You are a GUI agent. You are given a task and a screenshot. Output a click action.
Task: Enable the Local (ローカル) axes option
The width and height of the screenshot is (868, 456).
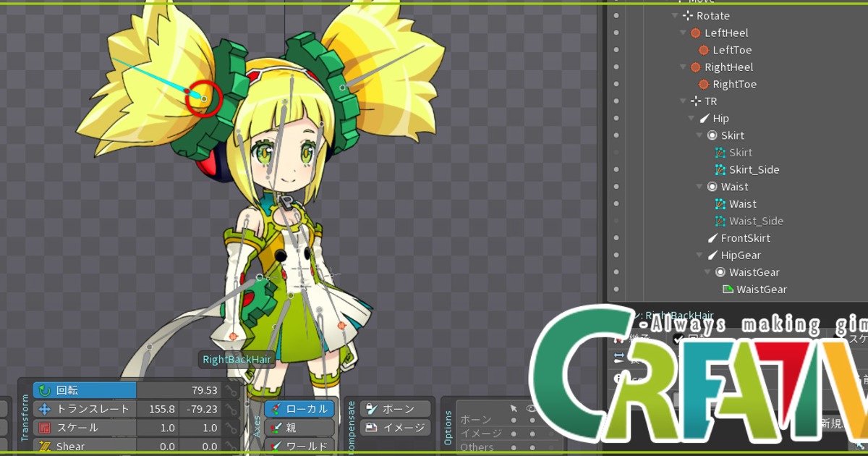(299, 409)
